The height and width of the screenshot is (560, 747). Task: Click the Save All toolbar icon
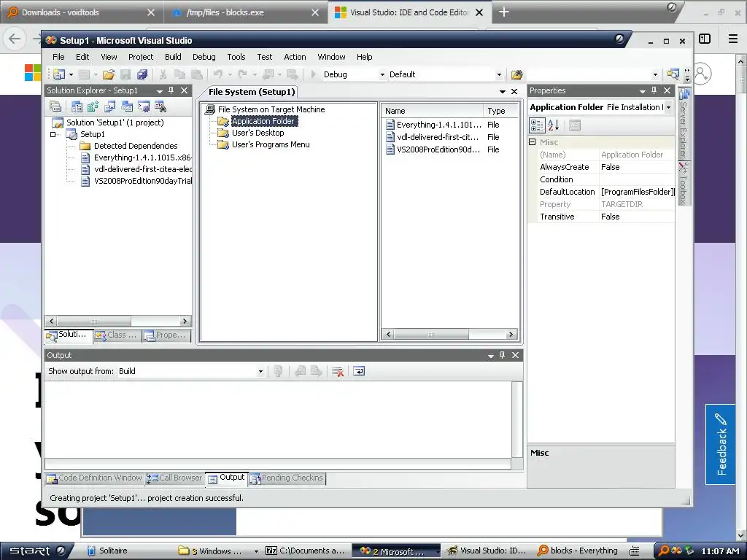click(142, 74)
